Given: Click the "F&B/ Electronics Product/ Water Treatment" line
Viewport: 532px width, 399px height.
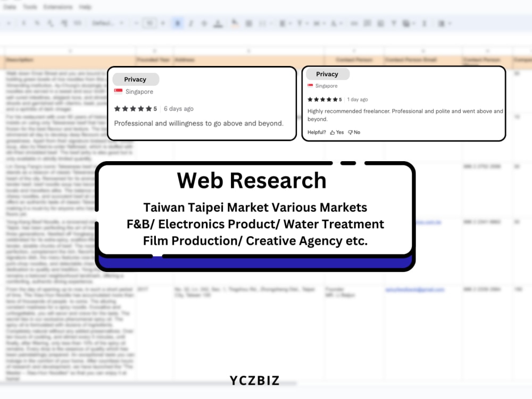Looking at the screenshot, I should tap(255, 224).
